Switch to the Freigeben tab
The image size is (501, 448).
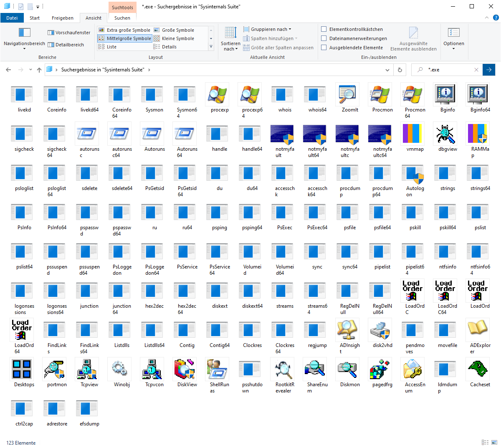pos(63,18)
